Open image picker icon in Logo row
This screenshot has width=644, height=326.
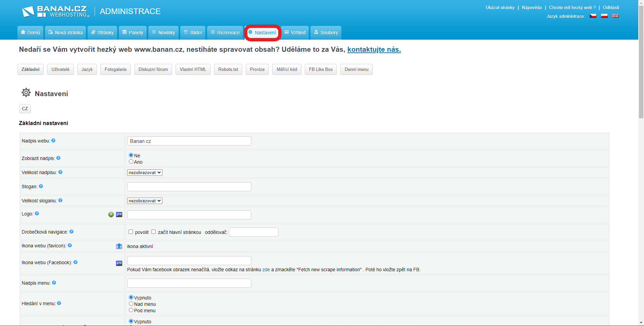pos(119,215)
